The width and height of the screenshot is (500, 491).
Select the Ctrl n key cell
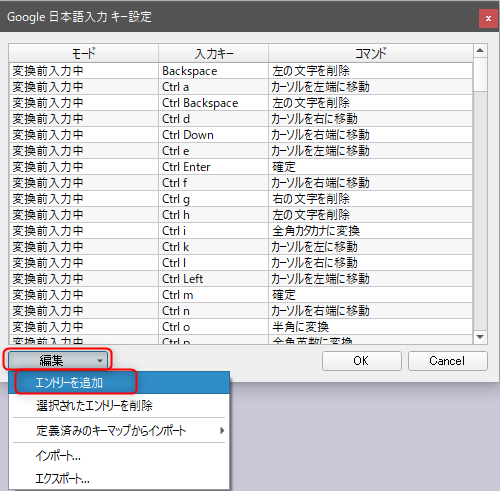tap(214, 311)
